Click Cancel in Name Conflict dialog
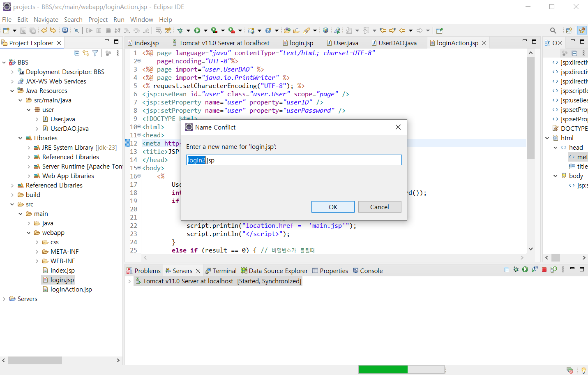588x375 pixels. 380,207
